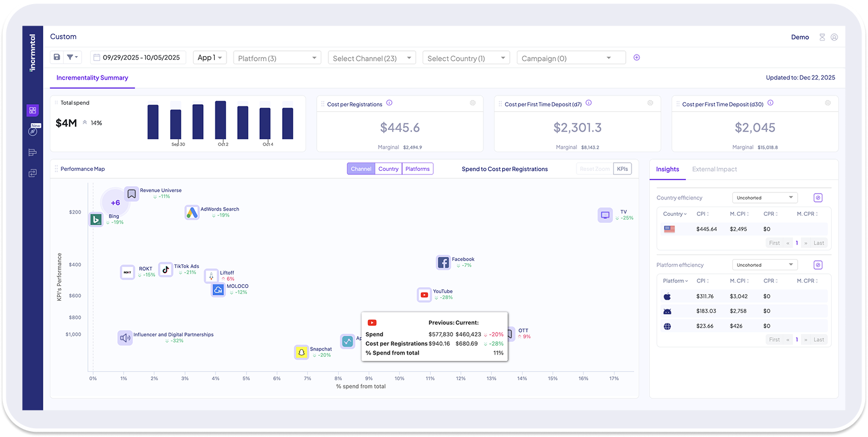This screenshot has height=437, width=868.
Task: Open the compass icon marked New
Action: [x=33, y=132]
